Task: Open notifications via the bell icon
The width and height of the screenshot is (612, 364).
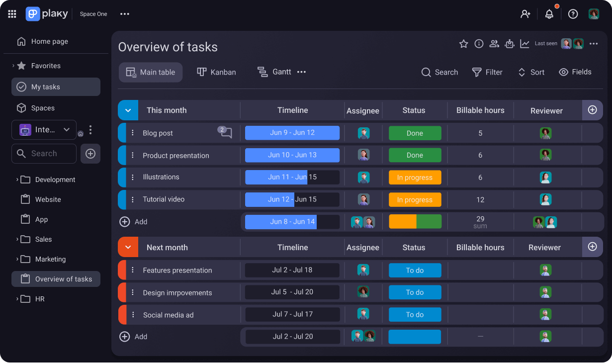Action: click(549, 13)
